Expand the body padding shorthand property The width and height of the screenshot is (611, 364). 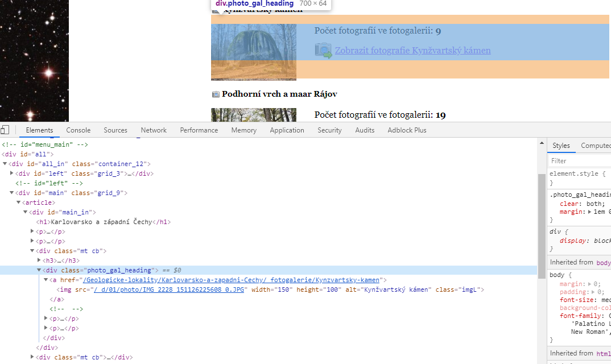point(593,292)
